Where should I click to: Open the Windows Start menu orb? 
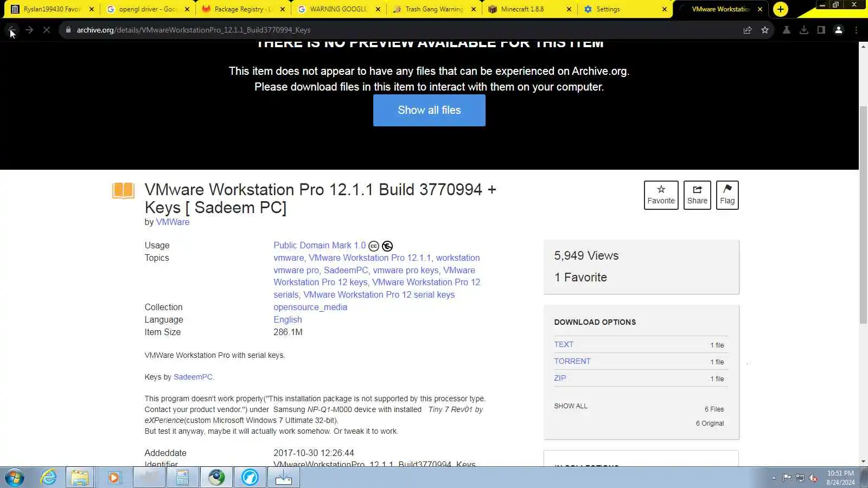[15, 478]
